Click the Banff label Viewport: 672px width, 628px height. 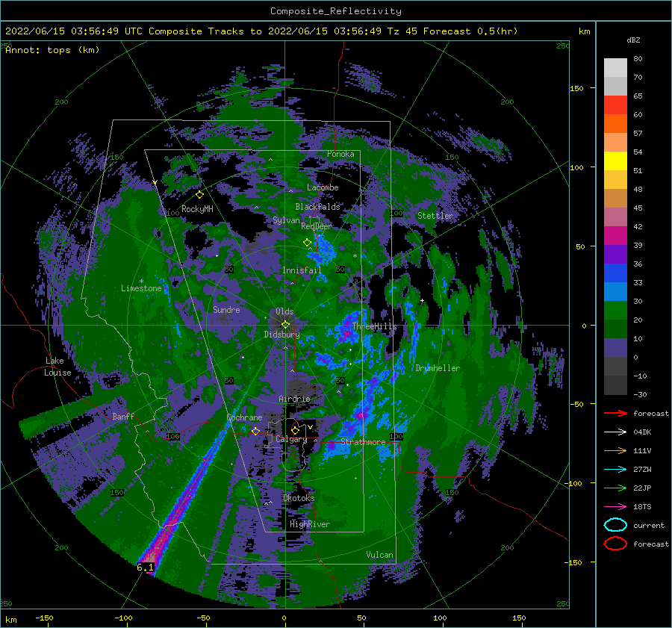coord(123,416)
